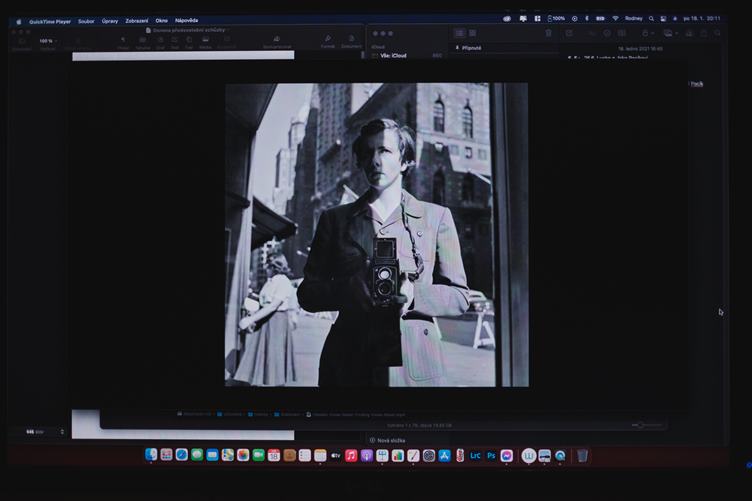Delete note with the Notes trash icon
The image size is (752, 501).
click(x=548, y=33)
